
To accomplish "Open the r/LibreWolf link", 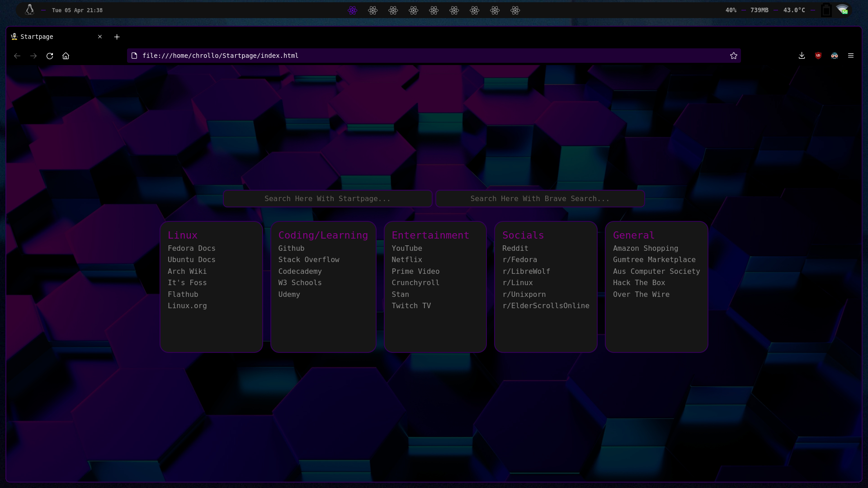I will click(x=526, y=272).
